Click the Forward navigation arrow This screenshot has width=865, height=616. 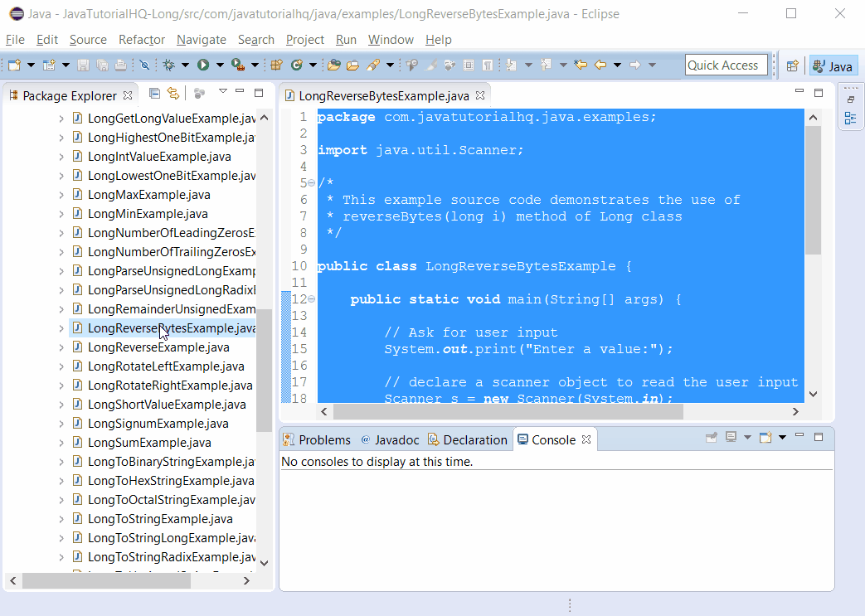(x=635, y=65)
